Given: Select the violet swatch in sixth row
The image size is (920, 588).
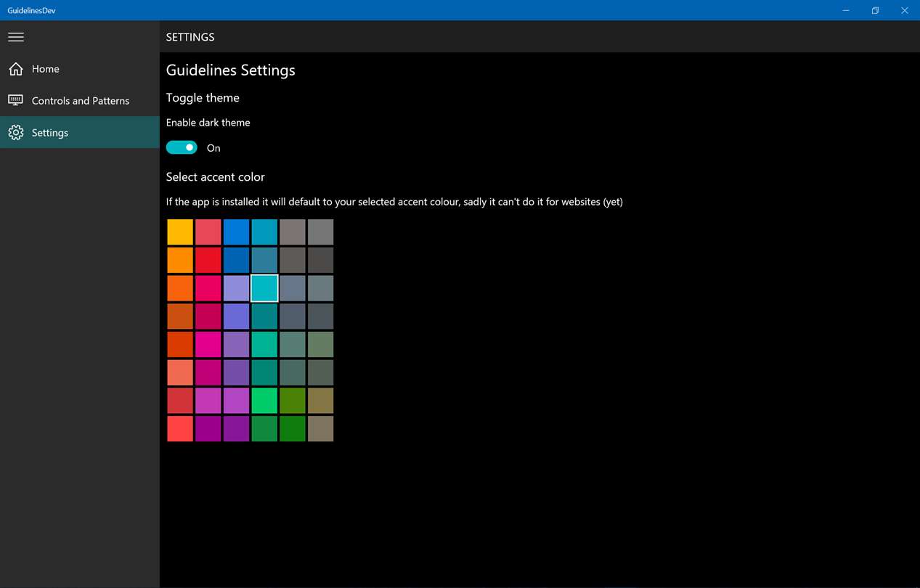Looking at the screenshot, I should [x=236, y=372].
